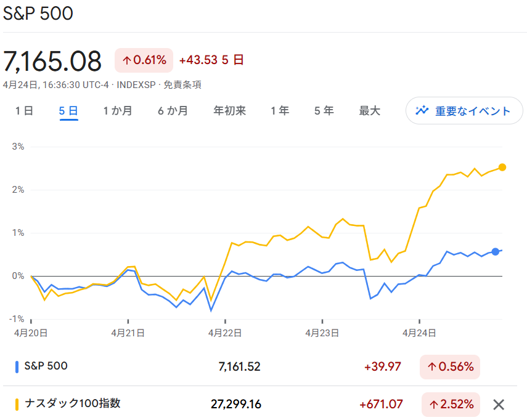The width and height of the screenshot is (527, 420).
Task: Remove the ナスダック100指数 comparison row
Action: tap(499, 405)
